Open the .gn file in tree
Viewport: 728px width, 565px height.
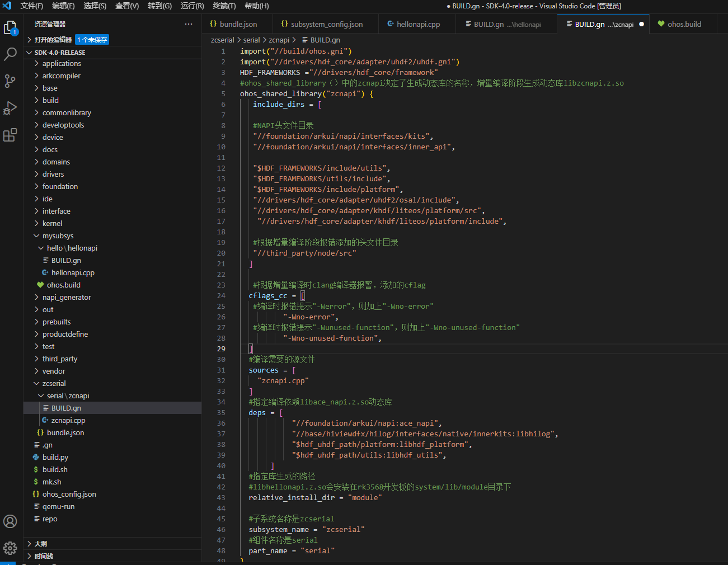[x=112, y=445]
